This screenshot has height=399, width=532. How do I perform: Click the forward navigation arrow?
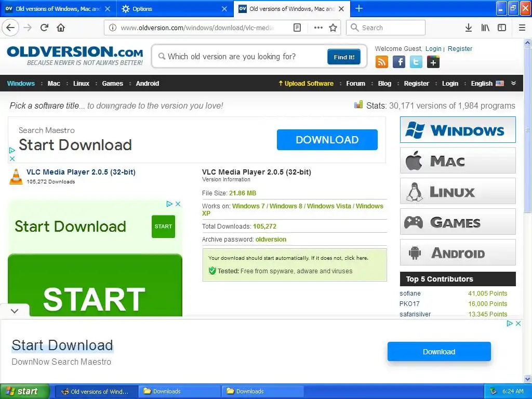[x=28, y=28]
